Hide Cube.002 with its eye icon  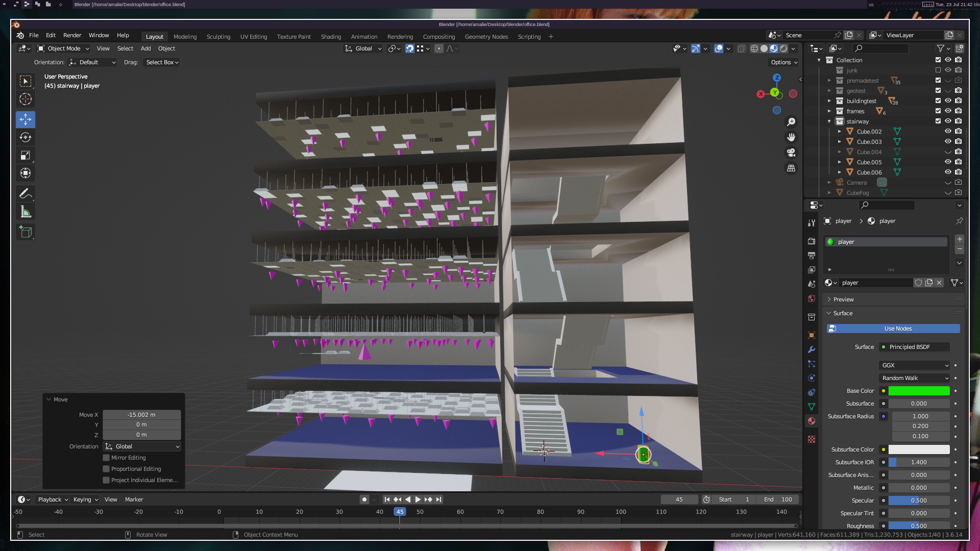[x=948, y=131]
